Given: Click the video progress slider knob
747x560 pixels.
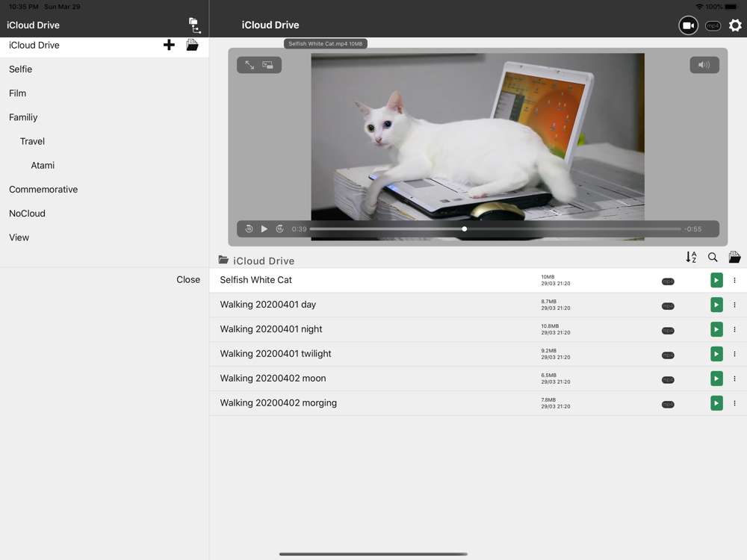Looking at the screenshot, I should 465,229.
